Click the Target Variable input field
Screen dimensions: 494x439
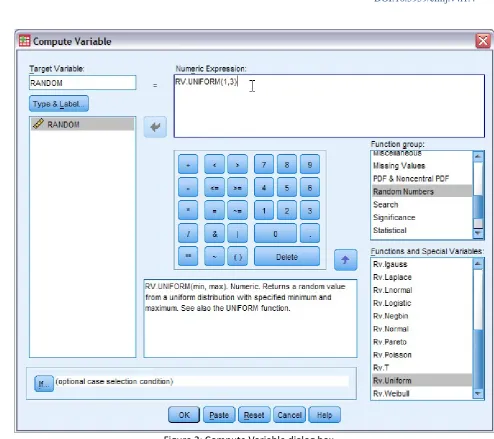pyautogui.click(x=83, y=83)
